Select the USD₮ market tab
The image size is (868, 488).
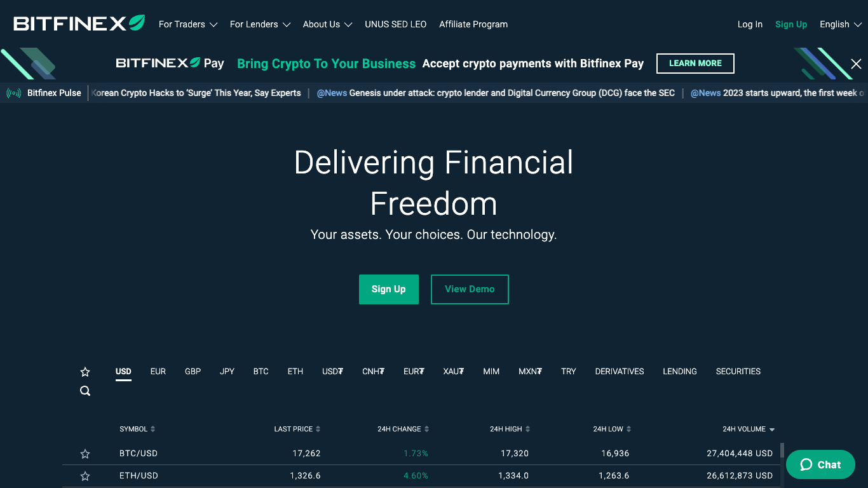click(x=333, y=372)
